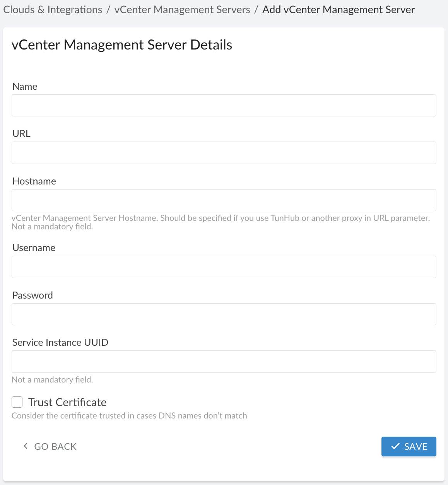Click GO BACK to return to the list
This screenshot has width=448, height=485.
click(55, 446)
